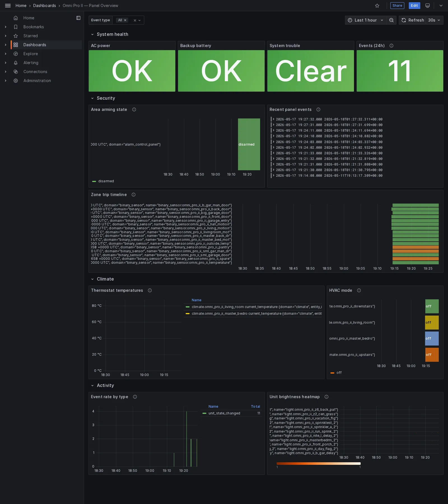
Task: Expand the Administration sidebar section arrow
Action: click(6, 81)
